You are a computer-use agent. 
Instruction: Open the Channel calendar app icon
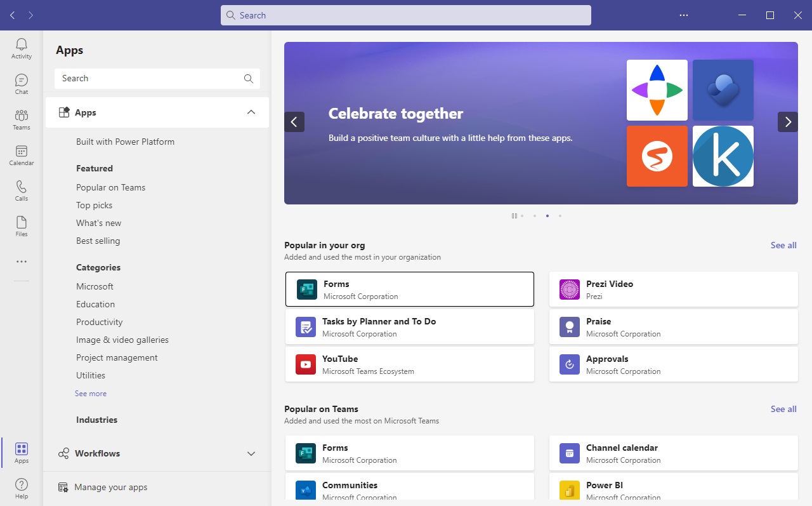pos(570,453)
